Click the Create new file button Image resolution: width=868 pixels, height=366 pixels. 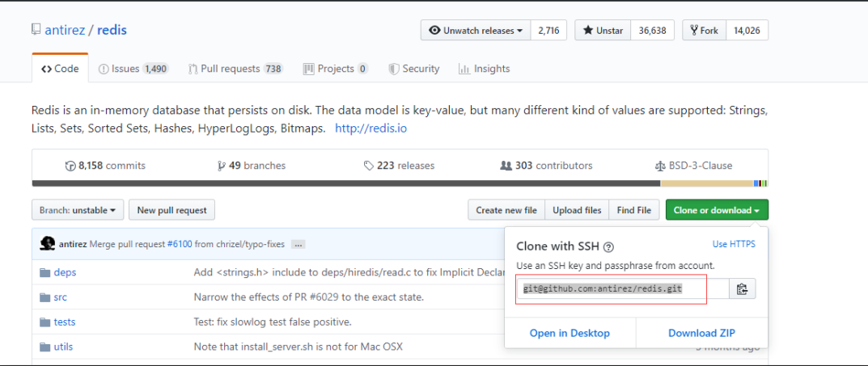point(506,210)
